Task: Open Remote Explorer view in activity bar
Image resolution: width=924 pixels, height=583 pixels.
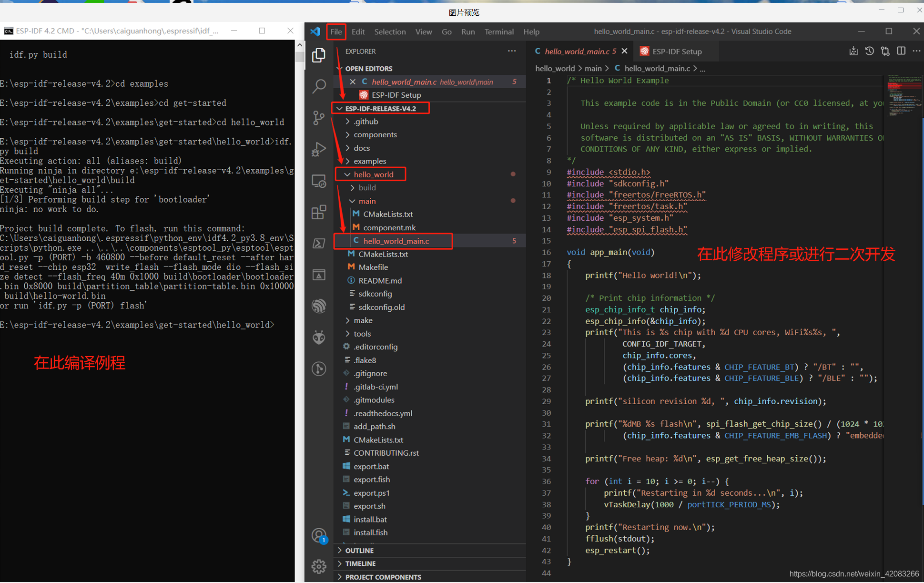Action: pos(319,181)
